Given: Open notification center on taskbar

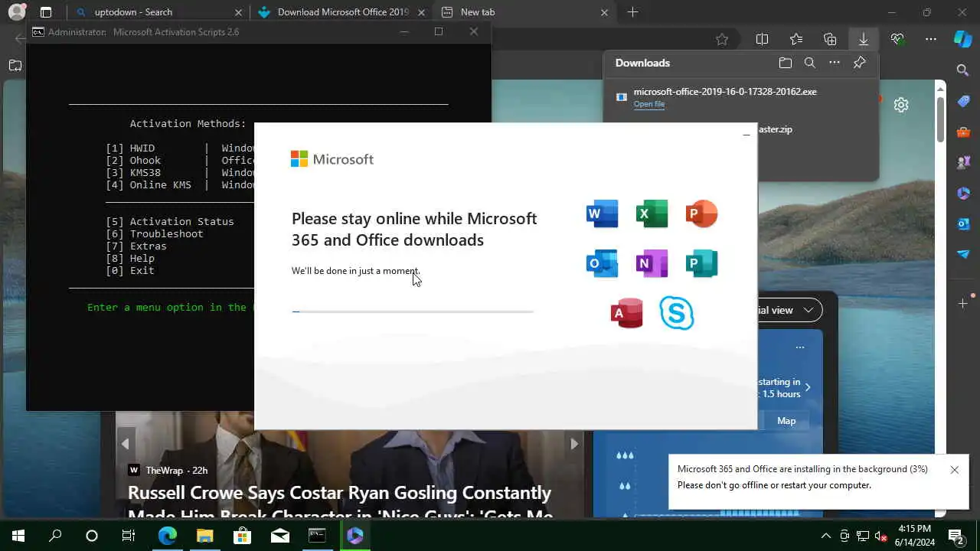Looking at the screenshot, I should (x=955, y=536).
